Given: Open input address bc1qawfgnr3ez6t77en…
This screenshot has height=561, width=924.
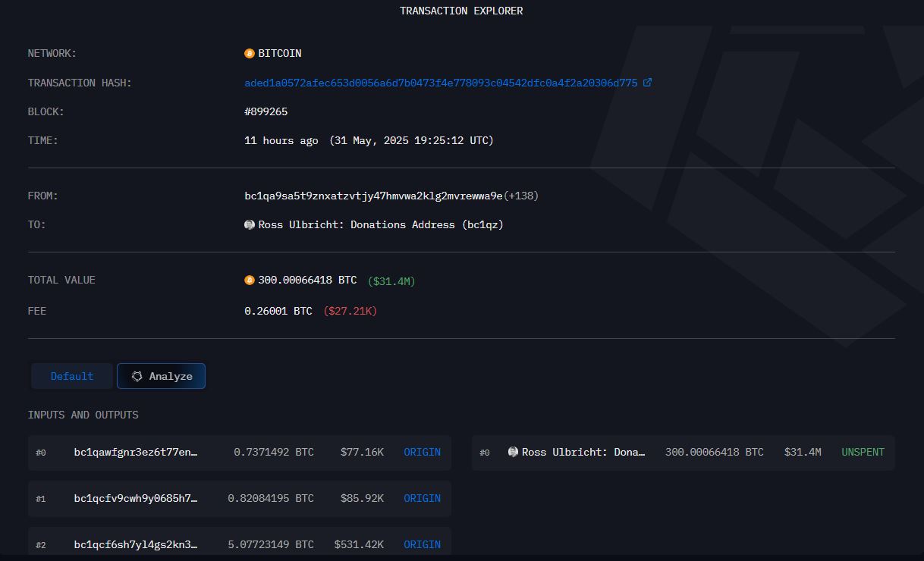Looking at the screenshot, I should pos(136,452).
